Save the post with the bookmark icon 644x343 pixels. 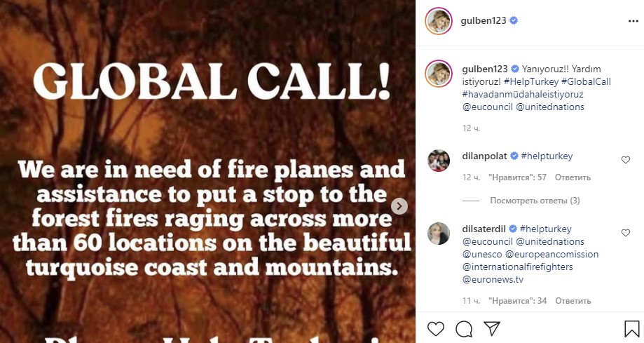(x=630, y=328)
